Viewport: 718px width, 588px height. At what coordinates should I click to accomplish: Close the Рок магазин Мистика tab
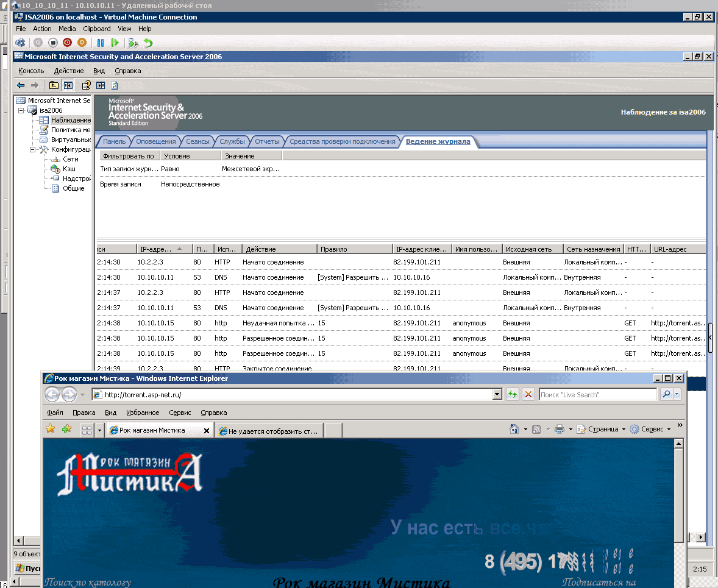(207, 431)
